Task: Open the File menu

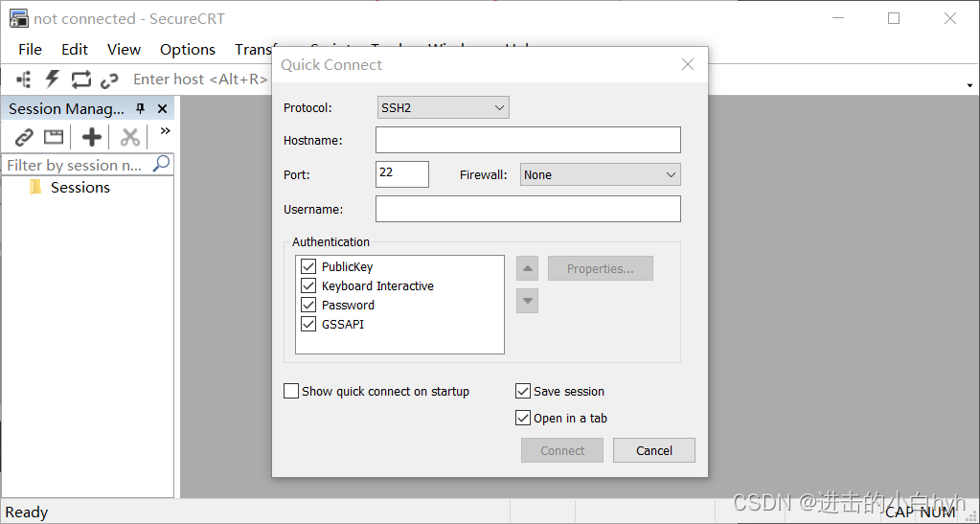Action: (x=30, y=50)
